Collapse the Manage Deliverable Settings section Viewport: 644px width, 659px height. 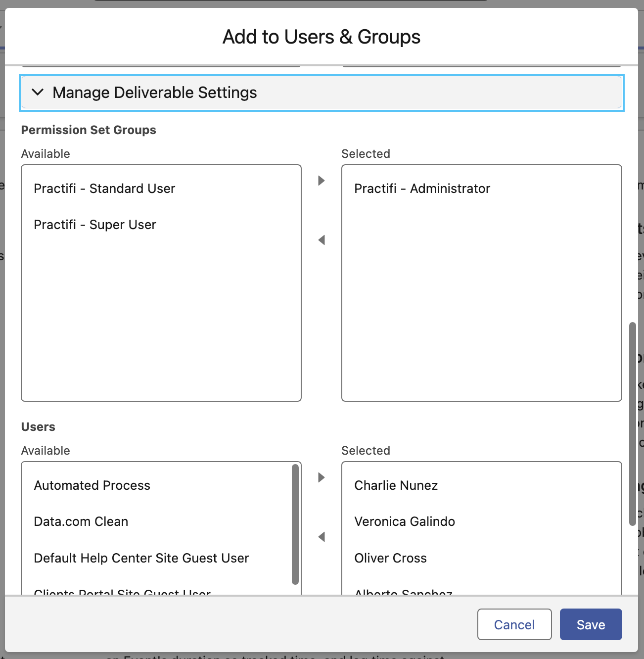point(322,93)
